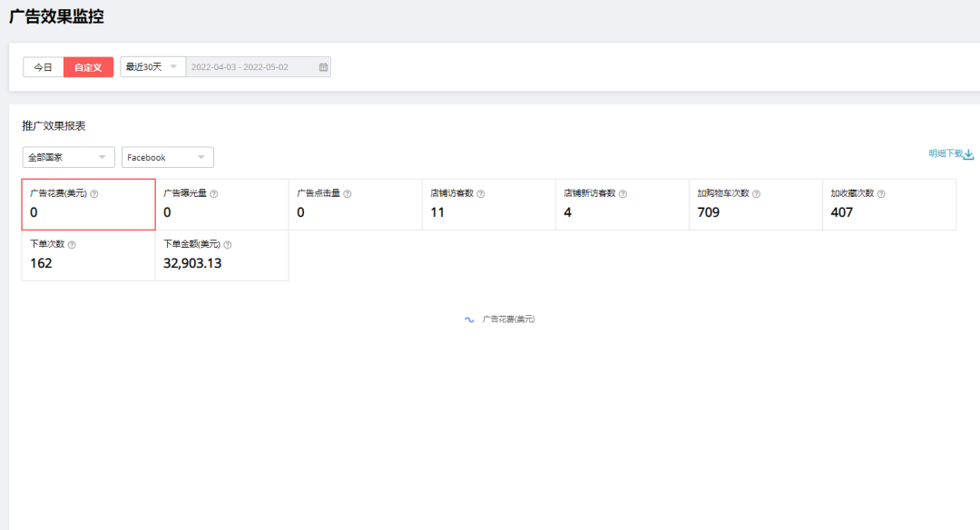This screenshot has width=980, height=530.
Task: Select the 自定义 time tab
Action: [88, 67]
